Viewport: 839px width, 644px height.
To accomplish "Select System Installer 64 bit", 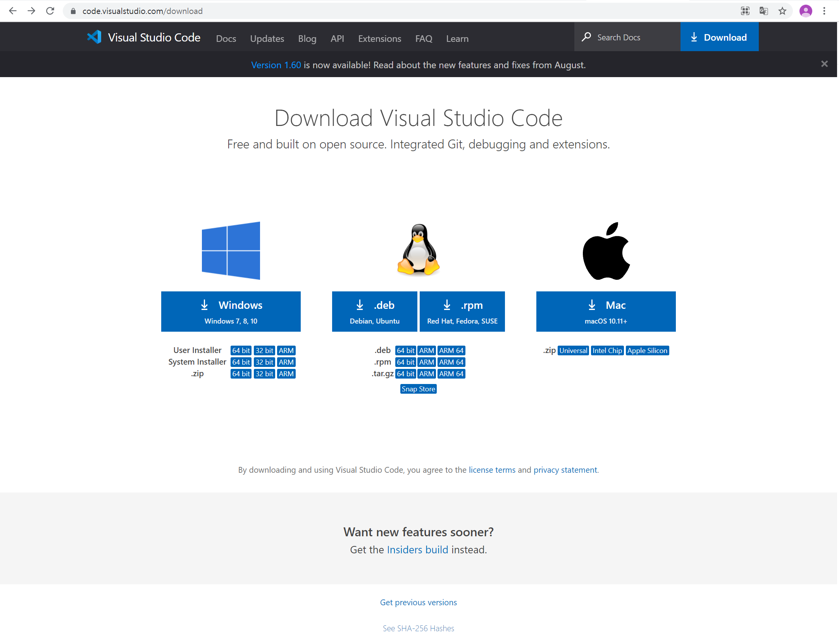I will click(x=241, y=362).
